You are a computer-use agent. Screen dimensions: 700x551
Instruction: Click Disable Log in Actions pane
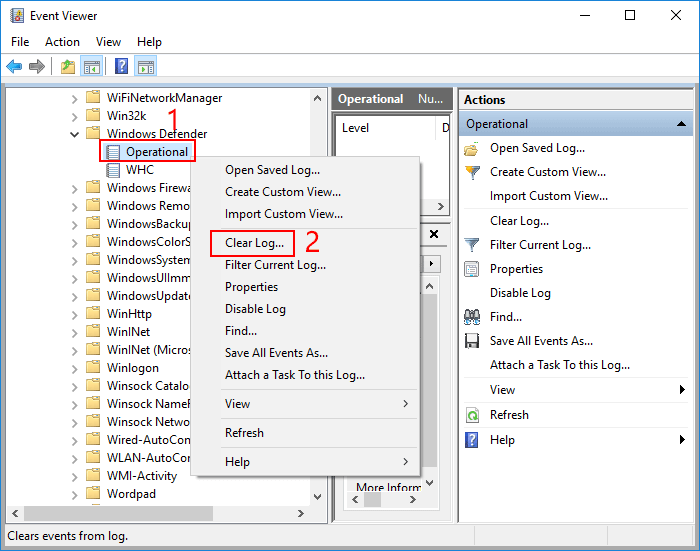[x=521, y=293]
